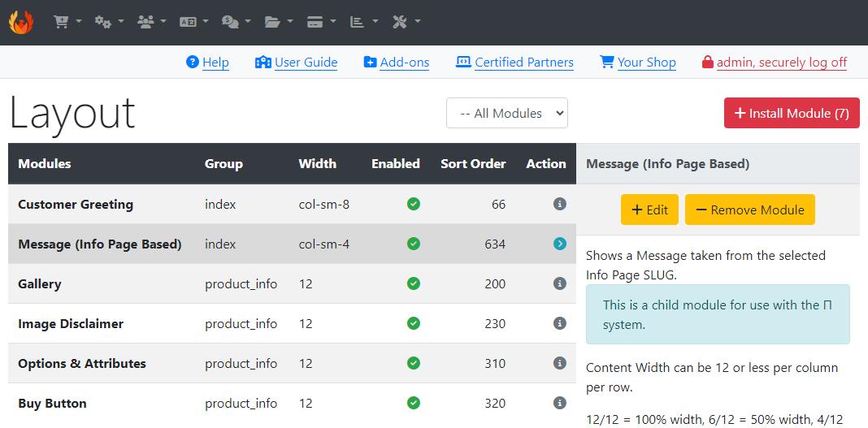Click sort order value 634
This screenshot has height=428, width=868.
(x=495, y=244)
